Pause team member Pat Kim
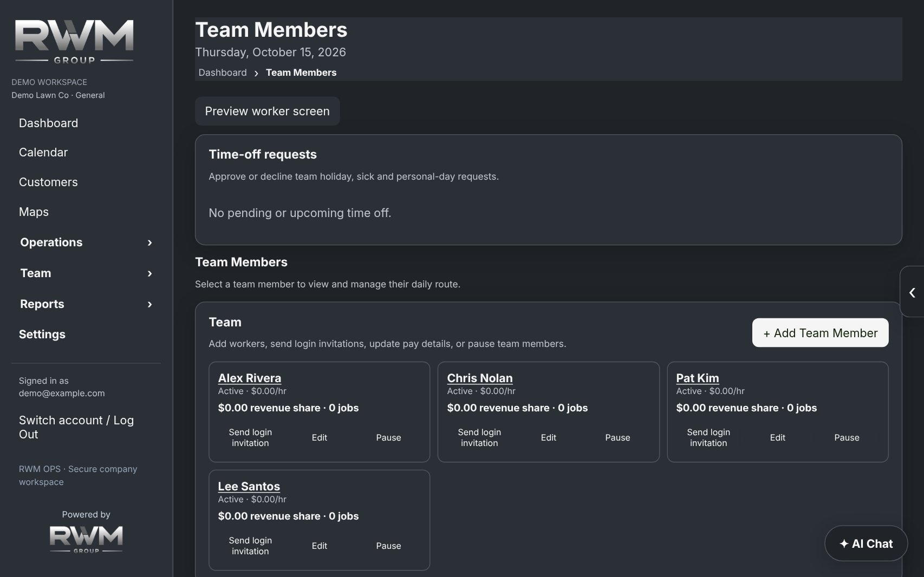924x577 pixels. 847,437
